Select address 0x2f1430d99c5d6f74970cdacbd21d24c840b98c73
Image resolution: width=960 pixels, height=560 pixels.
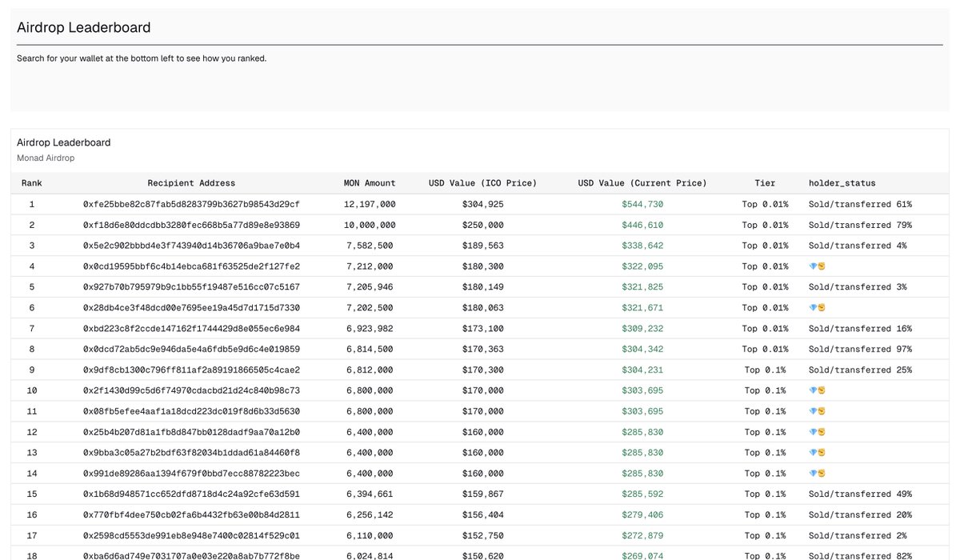click(x=191, y=390)
